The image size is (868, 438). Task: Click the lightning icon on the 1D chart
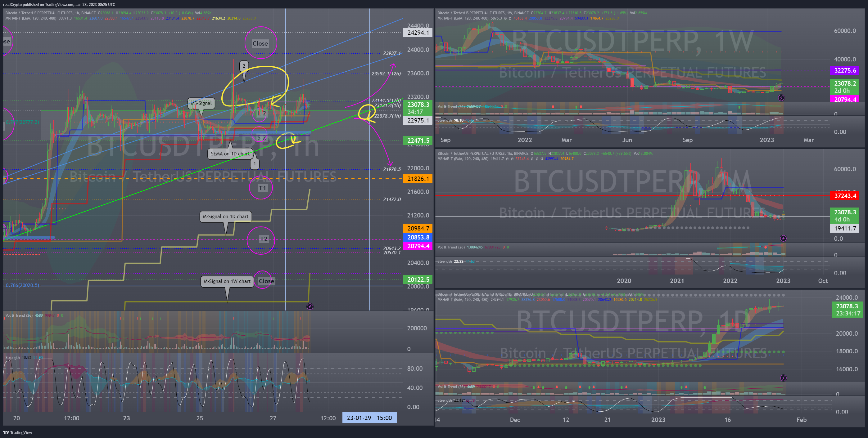[783, 378]
